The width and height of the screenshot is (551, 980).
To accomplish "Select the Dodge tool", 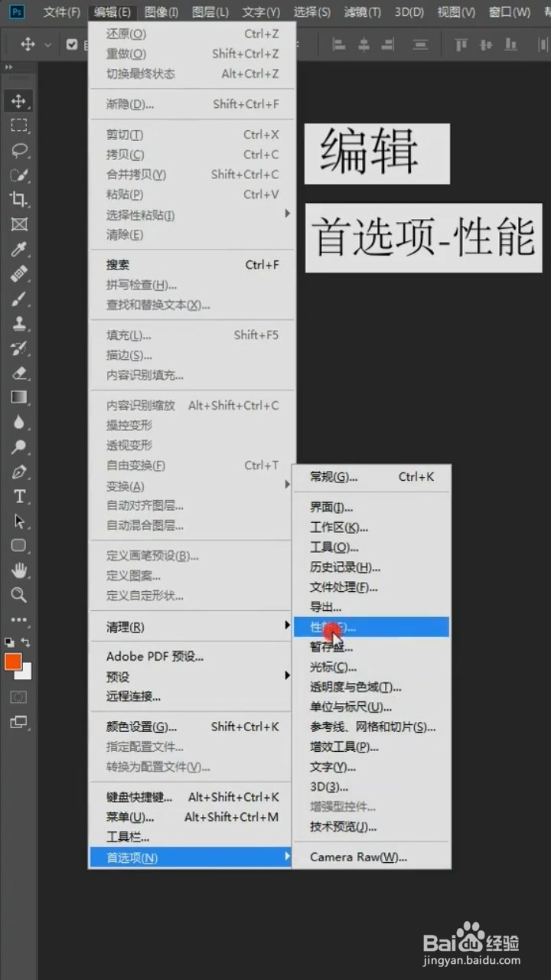I will tap(19, 447).
